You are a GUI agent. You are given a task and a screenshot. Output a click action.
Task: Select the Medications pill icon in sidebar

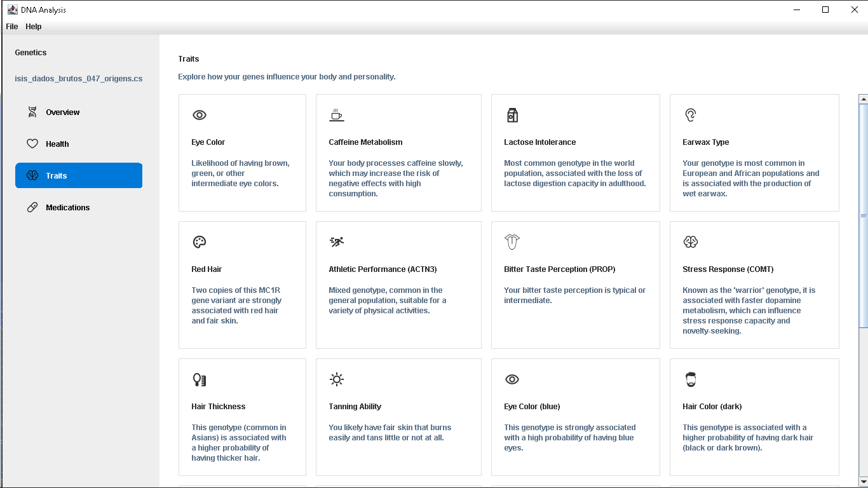pos(32,207)
